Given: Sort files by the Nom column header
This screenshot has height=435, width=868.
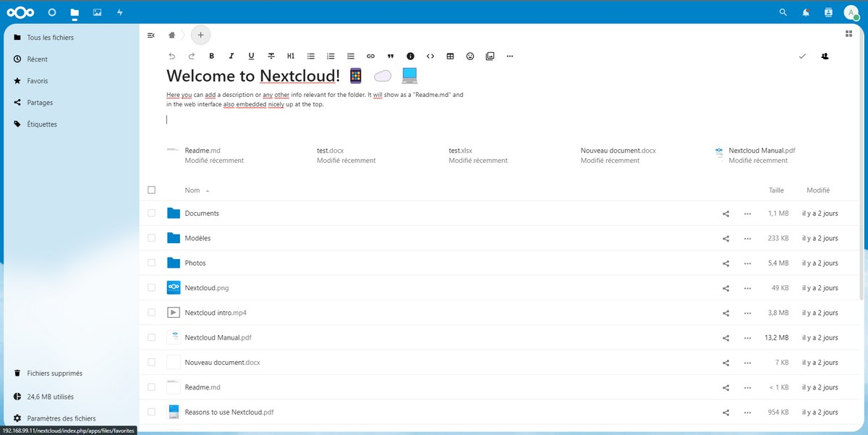Looking at the screenshot, I should [x=192, y=190].
